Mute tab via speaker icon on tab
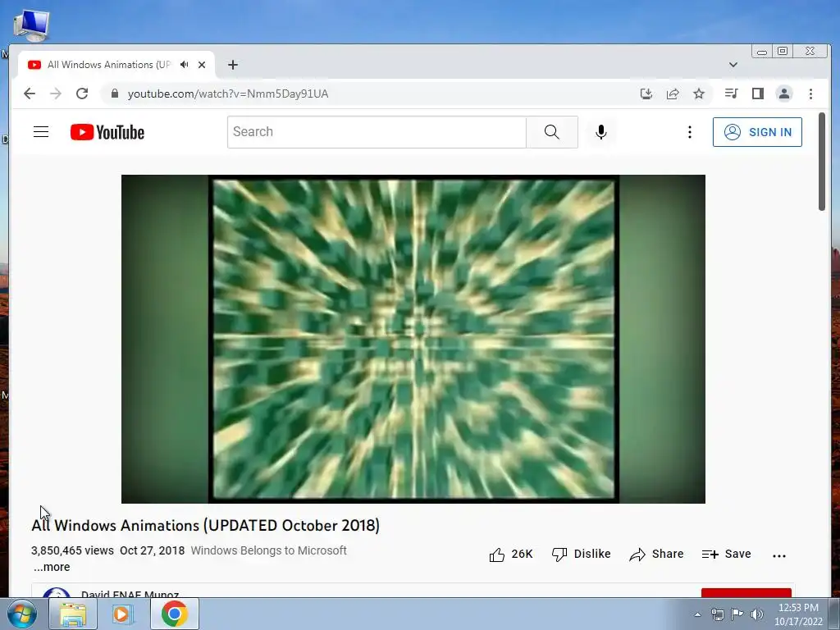This screenshot has width=840, height=630. click(x=185, y=65)
